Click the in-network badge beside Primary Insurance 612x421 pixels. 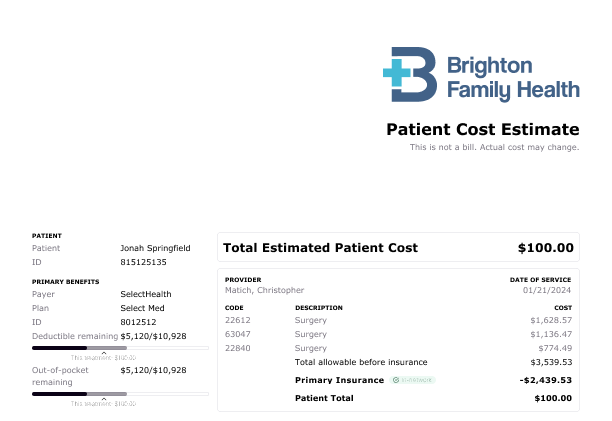pos(413,380)
